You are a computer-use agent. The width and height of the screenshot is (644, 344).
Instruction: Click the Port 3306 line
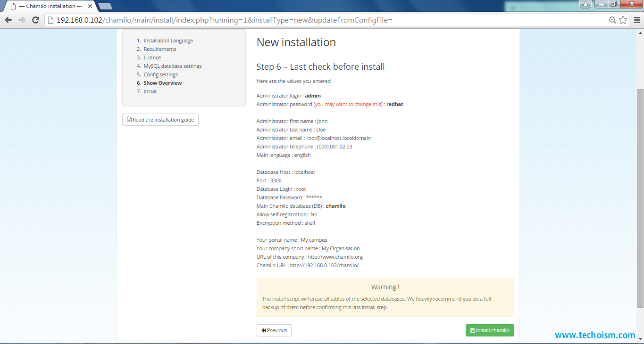(269, 180)
